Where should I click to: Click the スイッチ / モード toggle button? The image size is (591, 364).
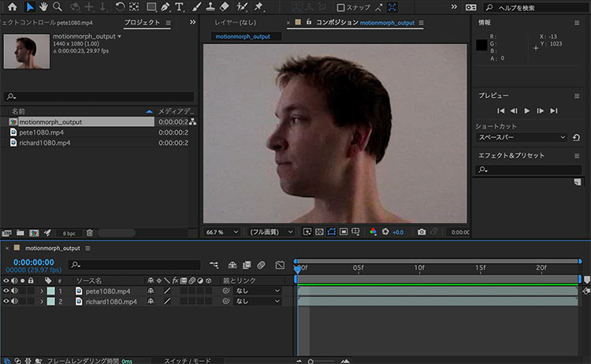tap(187, 360)
